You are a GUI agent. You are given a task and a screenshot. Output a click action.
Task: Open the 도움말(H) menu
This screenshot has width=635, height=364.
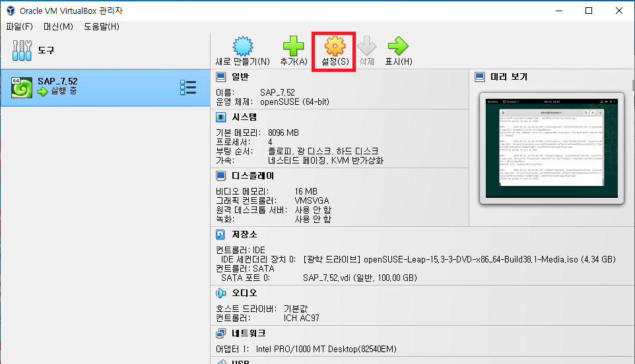click(x=102, y=26)
